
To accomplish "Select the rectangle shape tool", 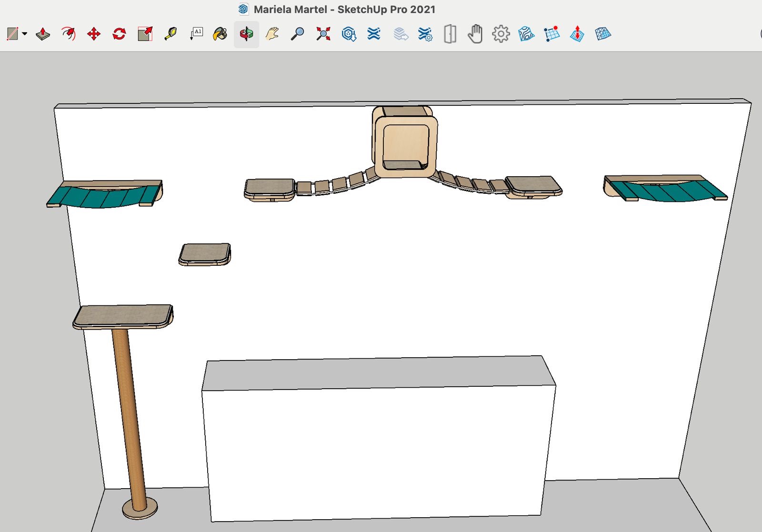I will [x=12, y=34].
